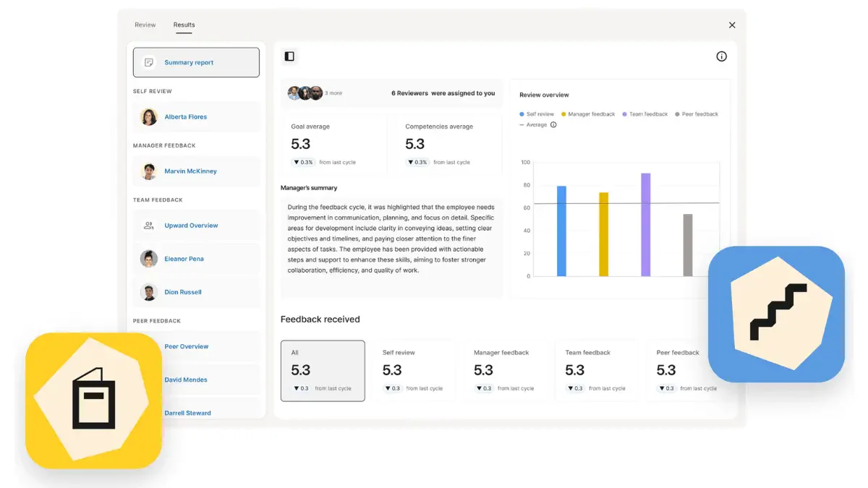Switch to the Review tab
868x488 pixels.
point(145,25)
